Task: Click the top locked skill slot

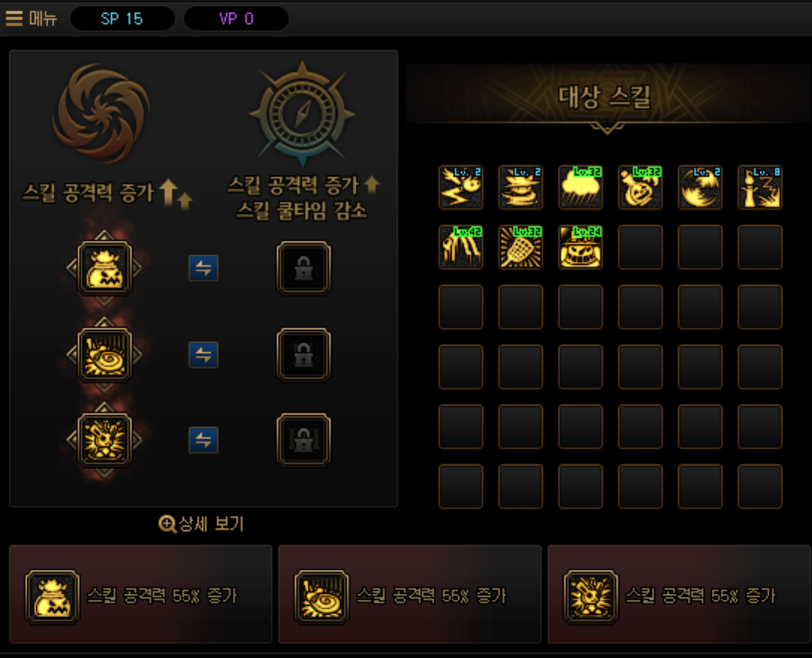Action: click(303, 268)
